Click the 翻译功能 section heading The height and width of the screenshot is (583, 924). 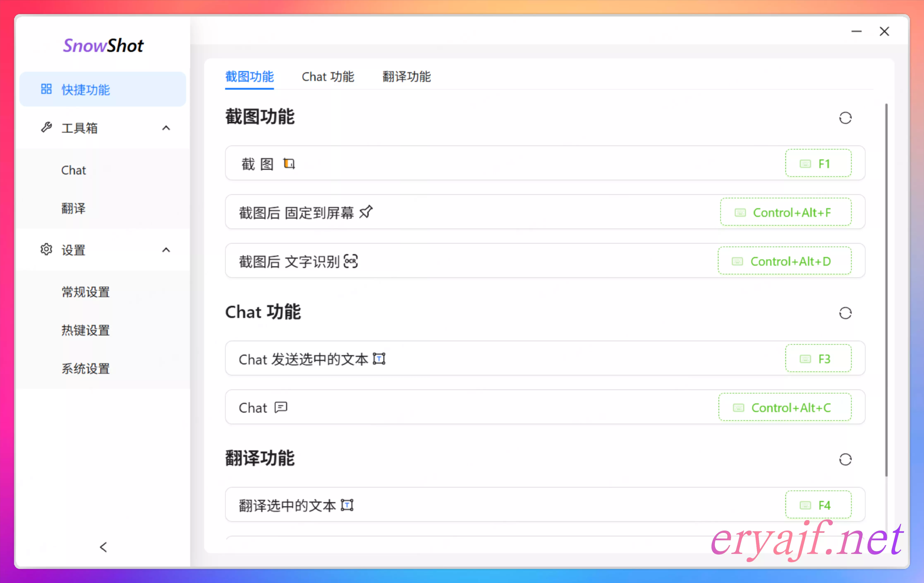coord(260,458)
